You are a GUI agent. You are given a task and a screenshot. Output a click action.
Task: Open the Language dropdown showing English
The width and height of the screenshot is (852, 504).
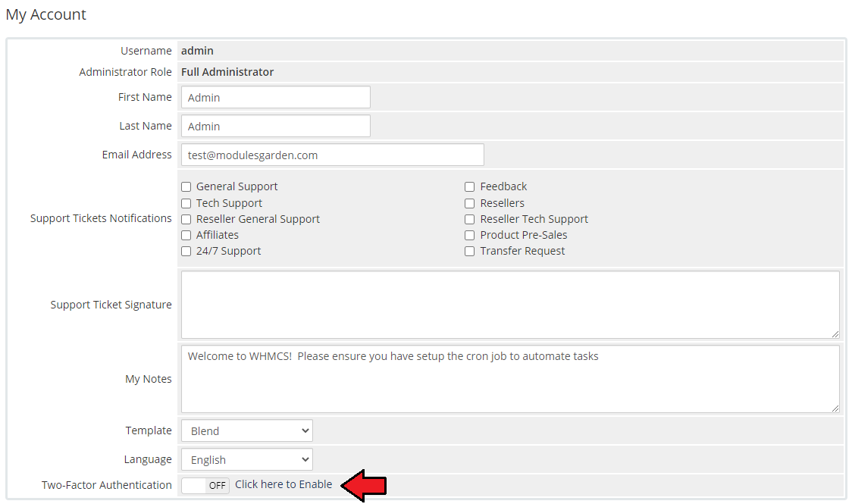(x=246, y=459)
